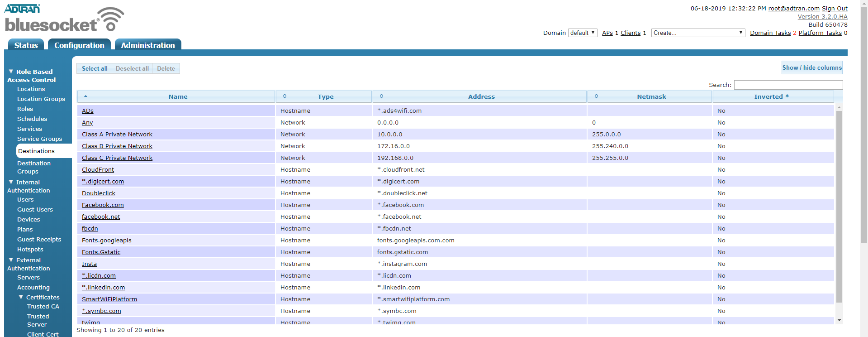Screen dimensions: 868x337
Task: Open Roles in sidebar
Action: coord(25,109)
